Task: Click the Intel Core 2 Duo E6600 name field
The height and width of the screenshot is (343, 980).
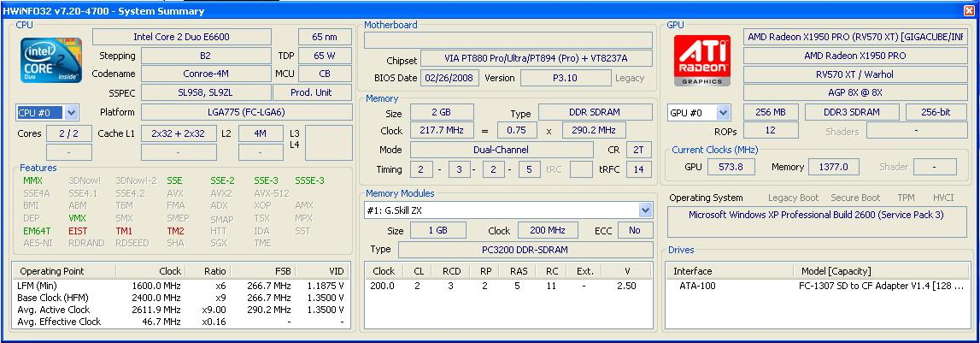Action: pos(182,37)
